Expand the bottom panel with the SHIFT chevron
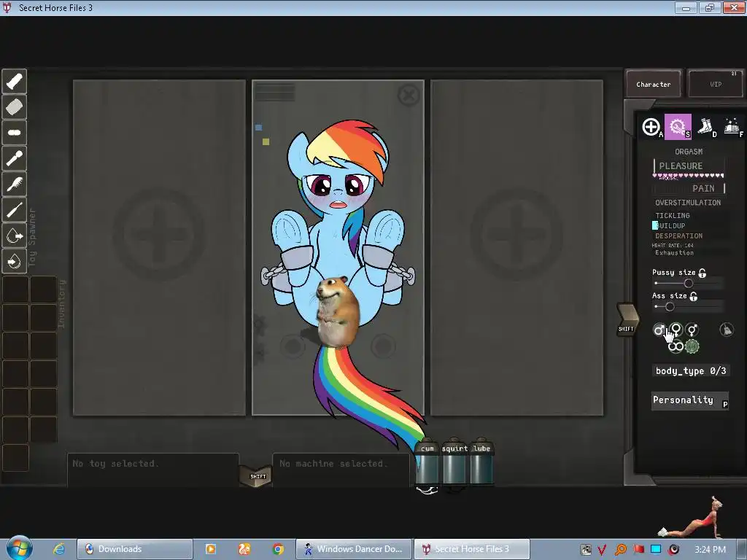The image size is (747, 560). coord(258,475)
